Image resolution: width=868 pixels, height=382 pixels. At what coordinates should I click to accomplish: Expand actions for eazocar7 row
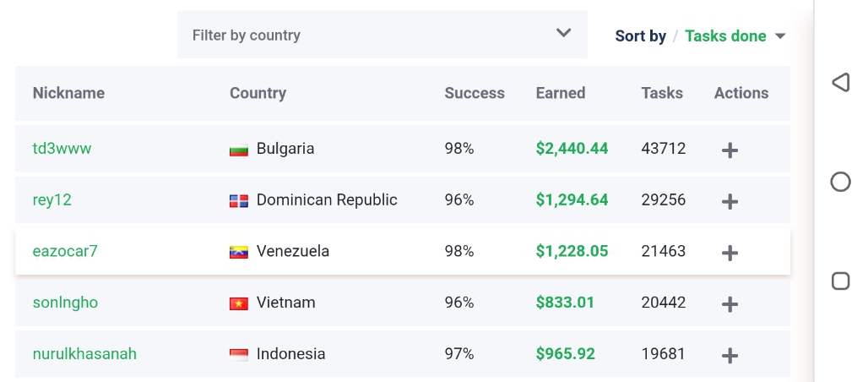tap(730, 253)
